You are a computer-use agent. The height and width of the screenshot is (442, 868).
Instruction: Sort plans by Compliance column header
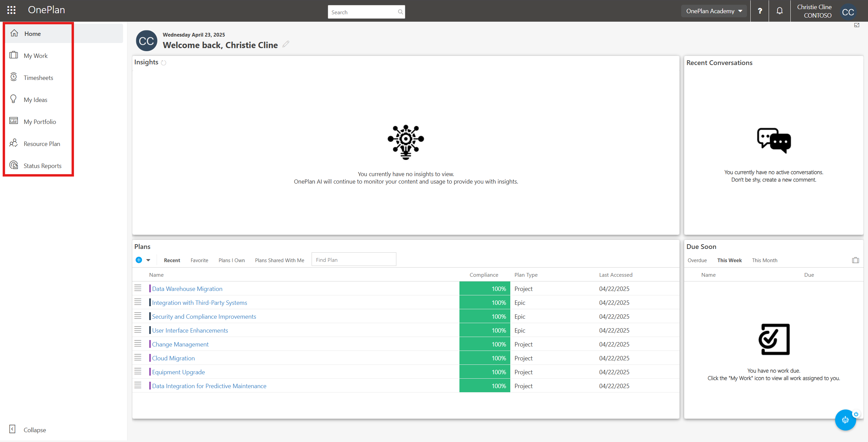coord(484,275)
